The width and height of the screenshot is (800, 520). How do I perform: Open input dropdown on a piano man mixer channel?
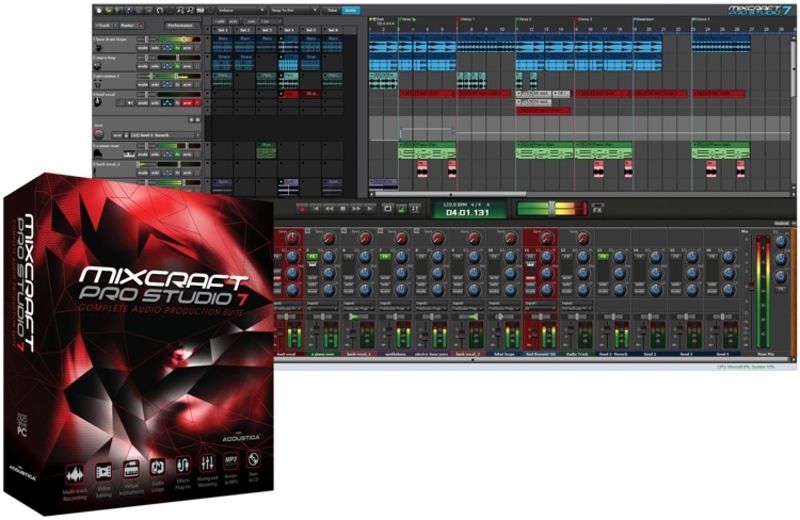322,309
